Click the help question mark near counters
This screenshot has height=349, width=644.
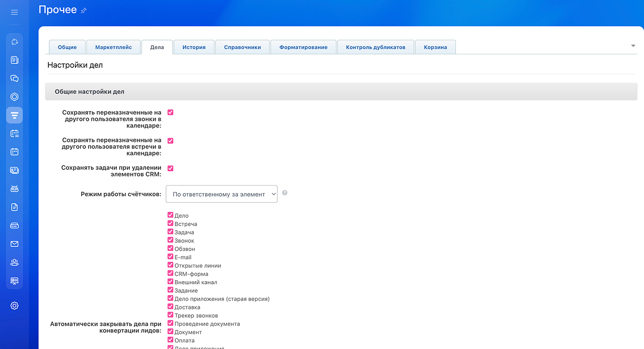point(285,193)
